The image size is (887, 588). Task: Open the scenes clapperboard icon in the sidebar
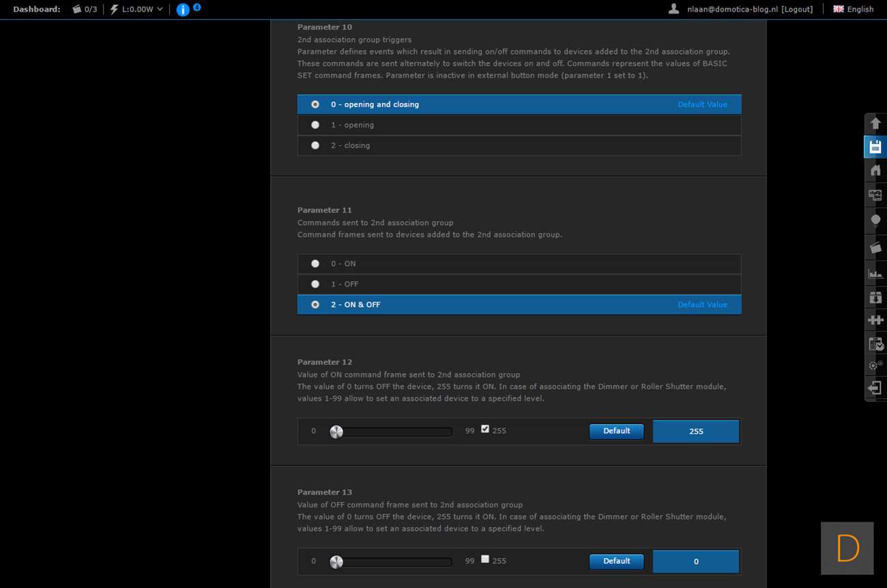875,247
